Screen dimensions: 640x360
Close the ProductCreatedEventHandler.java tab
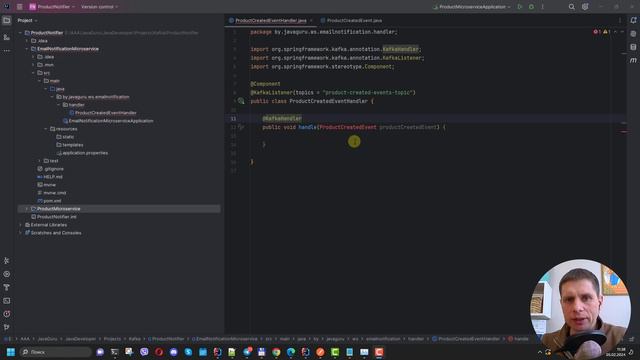[x=311, y=20]
